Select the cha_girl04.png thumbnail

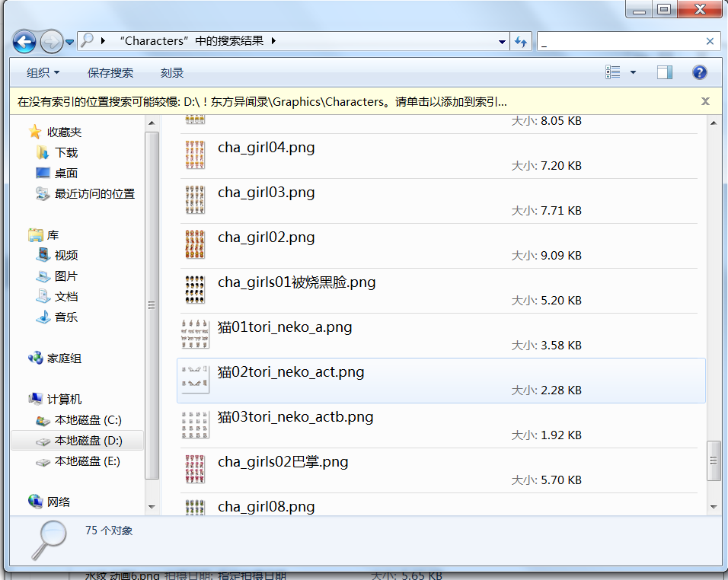(x=195, y=155)
